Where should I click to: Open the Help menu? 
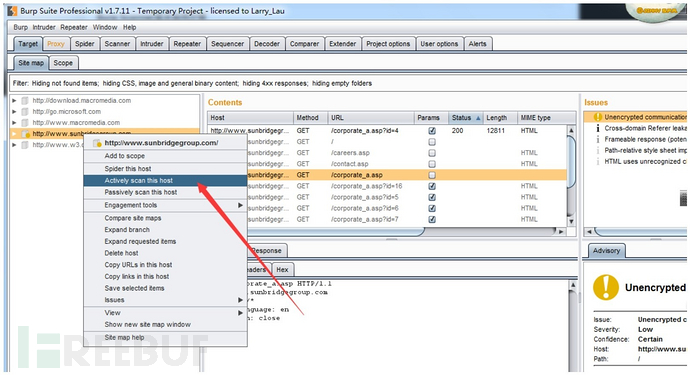(x=129, y=27)
